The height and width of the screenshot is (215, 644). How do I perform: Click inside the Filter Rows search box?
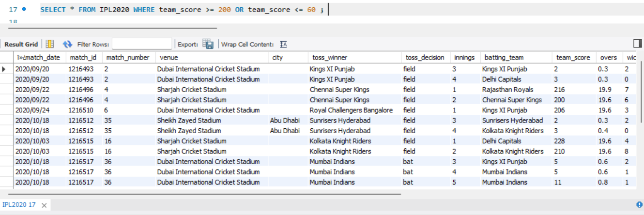tap(142, 44)
